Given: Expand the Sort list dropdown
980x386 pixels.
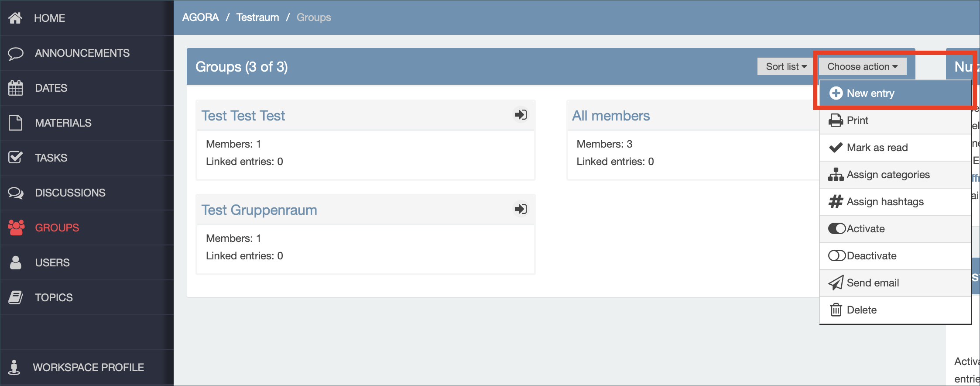Looking at the screenshot, I should 786,67.
